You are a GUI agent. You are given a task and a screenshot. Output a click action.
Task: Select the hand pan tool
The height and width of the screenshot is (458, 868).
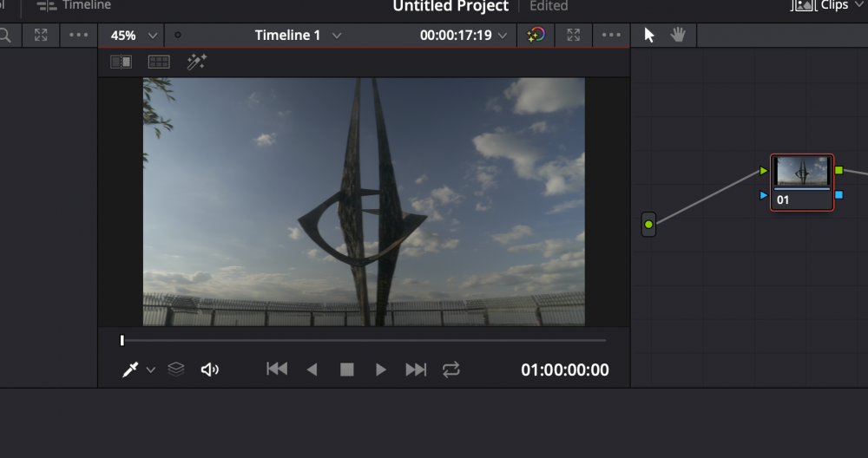pyautogui.click(x=677, y=35)
